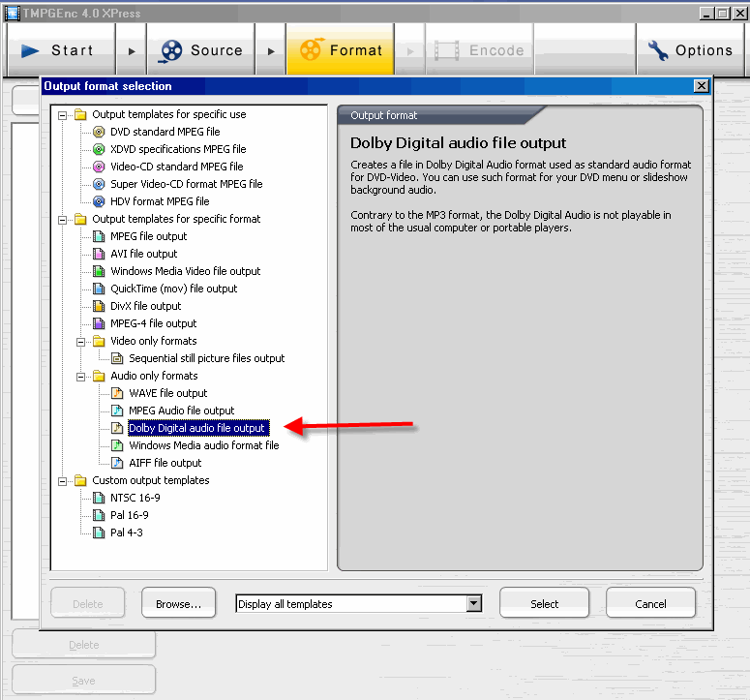Click the WAVE file output note icon
The width and height of the screenshot is (750, 700).
(x=117, y=393)
